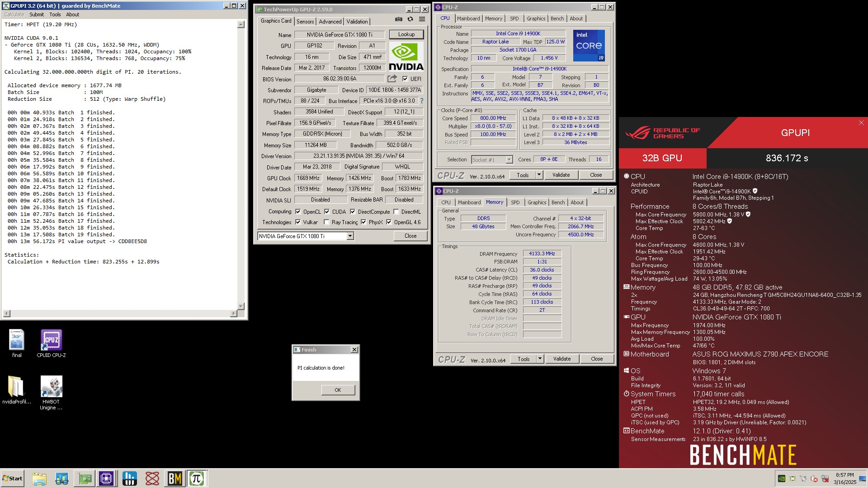Click OK in the Finish dialog
The width and height of the screenshot is (868, 488).
pos(338,390)
